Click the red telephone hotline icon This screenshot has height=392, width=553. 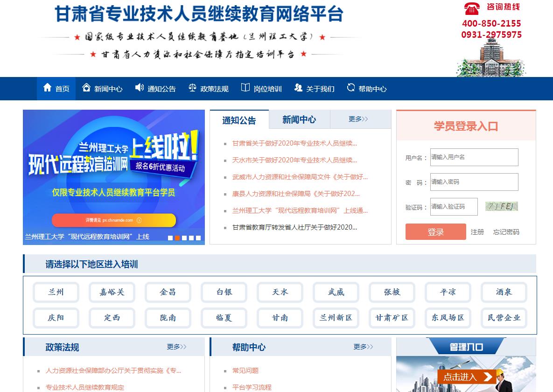pyautogui.click(x=472, y=8)
